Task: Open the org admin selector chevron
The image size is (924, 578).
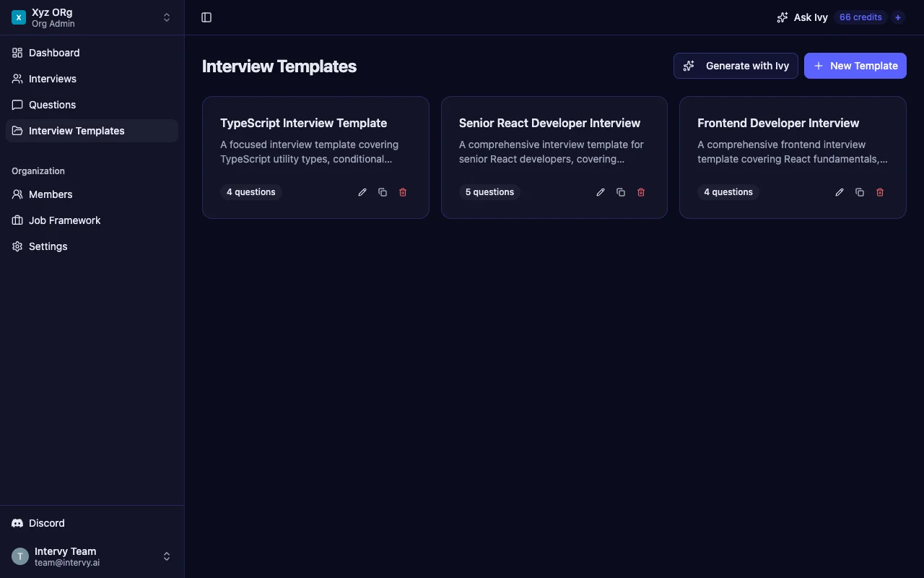Action: [x=167, y=17]
